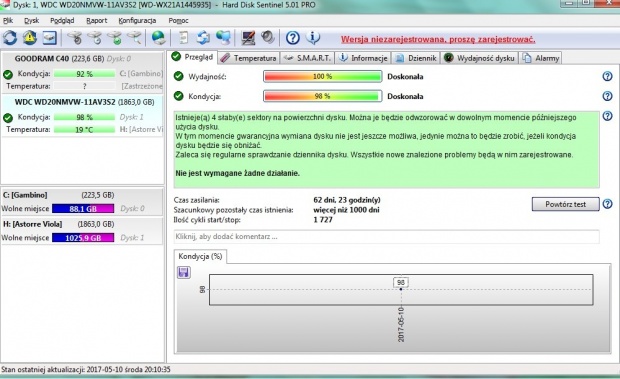Open the Konfiguracja menu

click(137, 21)
